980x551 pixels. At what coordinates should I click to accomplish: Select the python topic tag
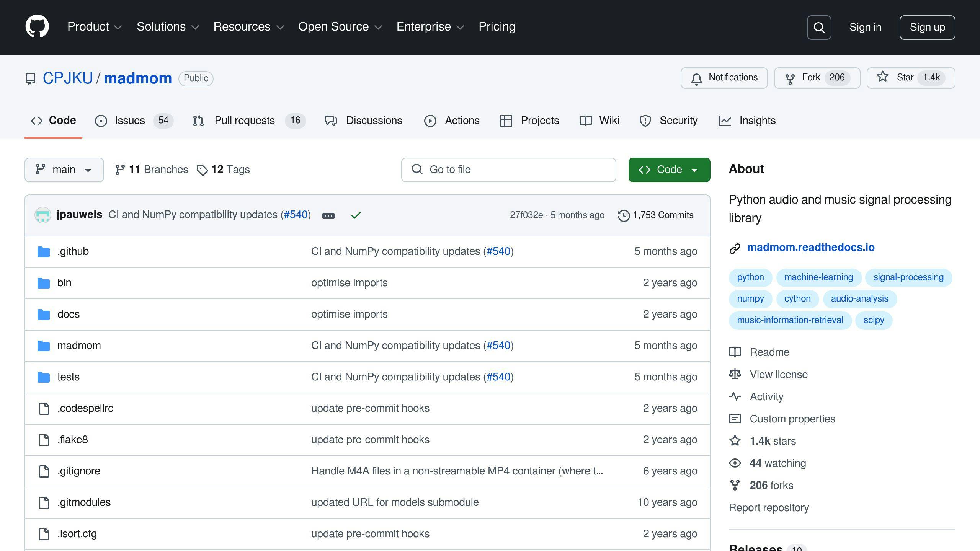[750, 277]
